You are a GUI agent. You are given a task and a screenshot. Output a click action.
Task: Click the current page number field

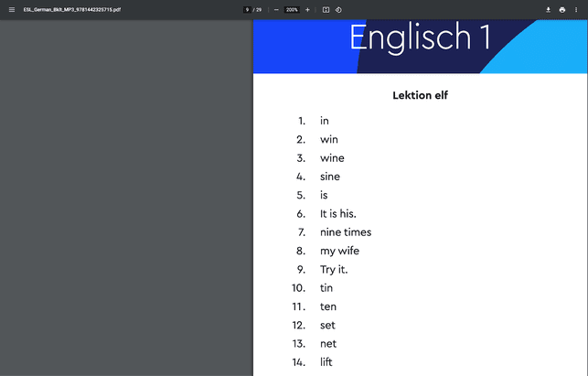click(247, 9)
